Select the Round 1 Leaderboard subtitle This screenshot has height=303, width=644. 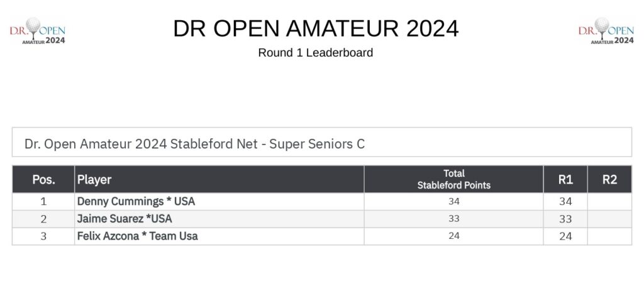coord(316,53)
